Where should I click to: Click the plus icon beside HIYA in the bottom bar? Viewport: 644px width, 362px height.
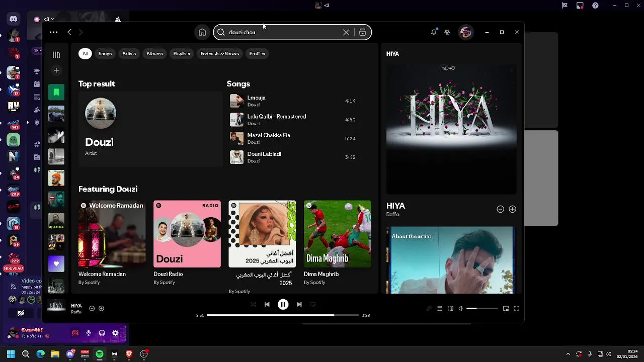101,308
